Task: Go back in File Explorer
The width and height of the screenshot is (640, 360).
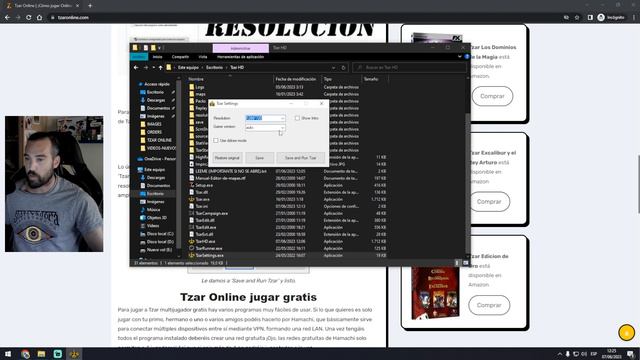Action: pos(136,68)
